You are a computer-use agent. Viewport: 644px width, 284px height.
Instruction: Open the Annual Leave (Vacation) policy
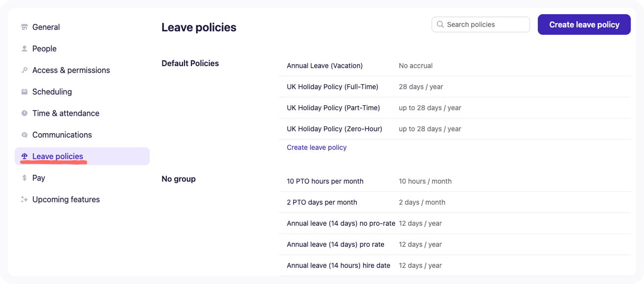324,66
